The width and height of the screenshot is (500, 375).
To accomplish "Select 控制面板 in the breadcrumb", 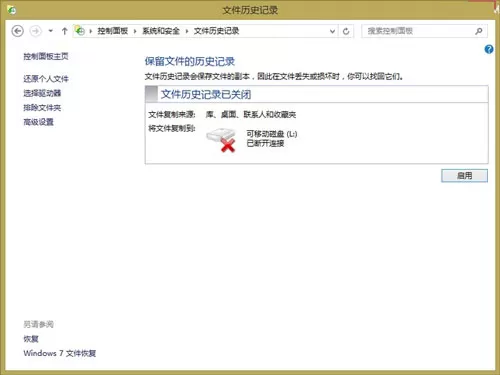I will [x=113, y=31].
